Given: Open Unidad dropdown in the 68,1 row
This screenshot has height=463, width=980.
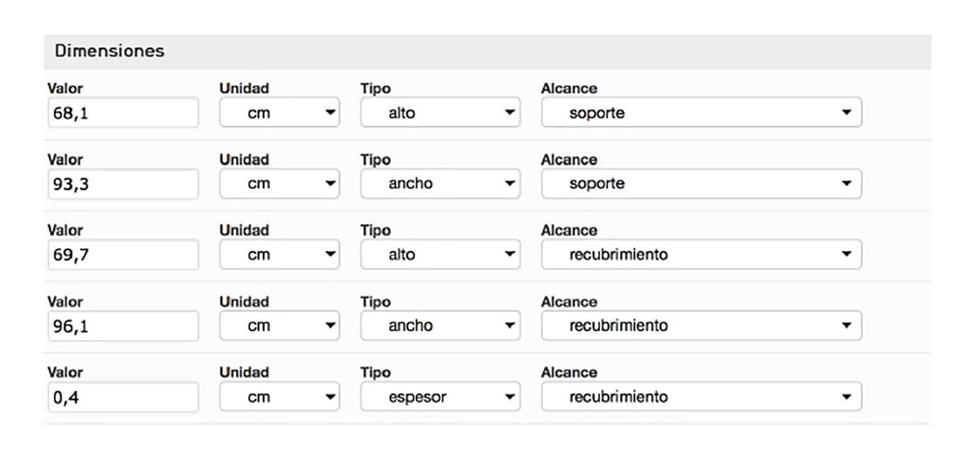Looking at the screenshot, I should point(279,113).
